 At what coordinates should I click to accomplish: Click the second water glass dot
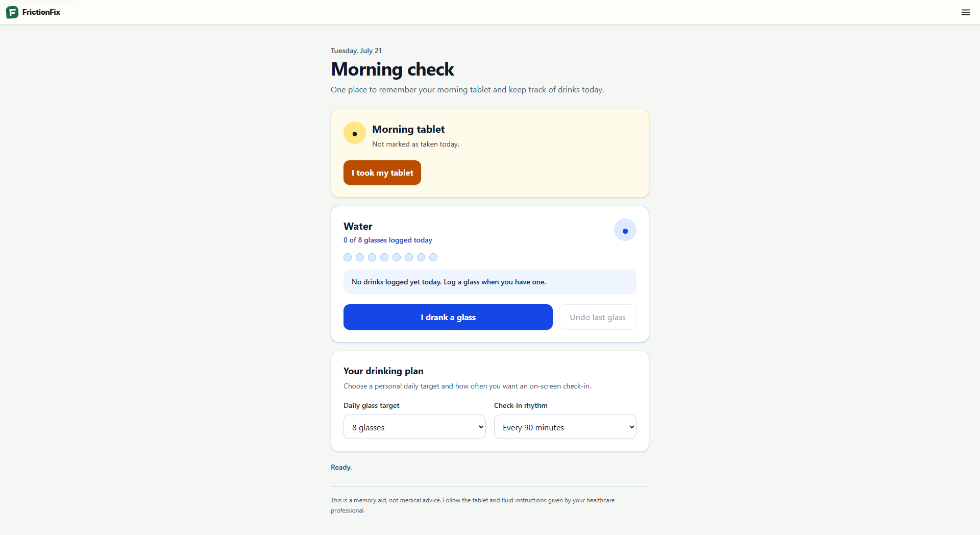[360, 257]
